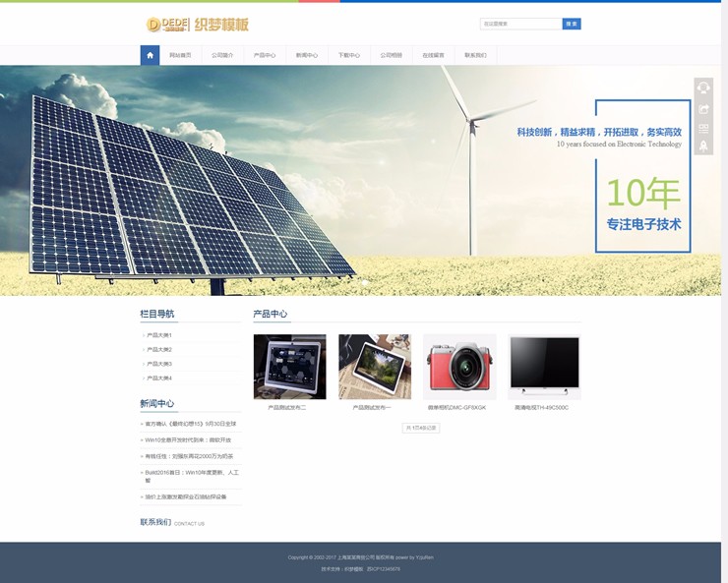Screen dimensions: 728x583
Task: Click the camera DMC-GF8XGK product title
Action: [456, 408]
